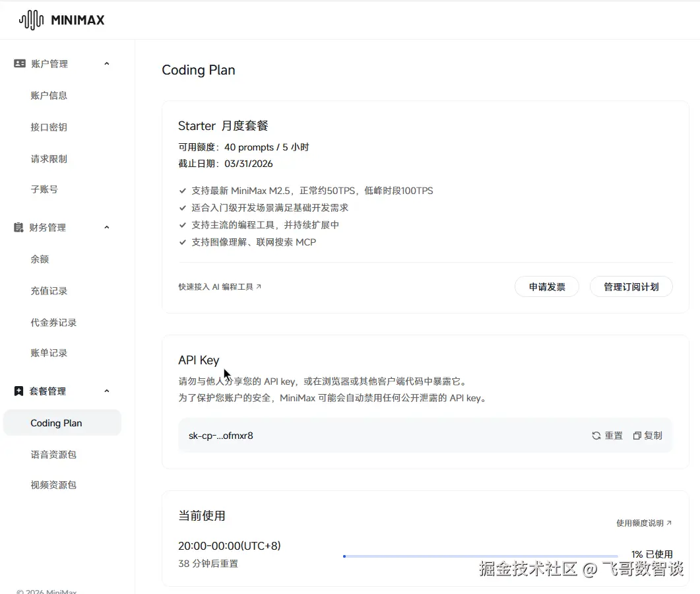Click the MiniMax waveform logo
The width and height of the screenshot is (700, 594).
[x=31, y=20]
